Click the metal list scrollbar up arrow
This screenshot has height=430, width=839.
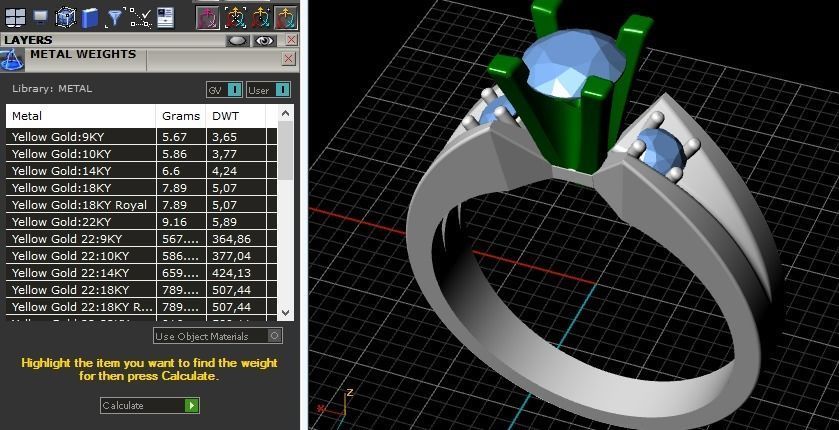pos(285,113)
